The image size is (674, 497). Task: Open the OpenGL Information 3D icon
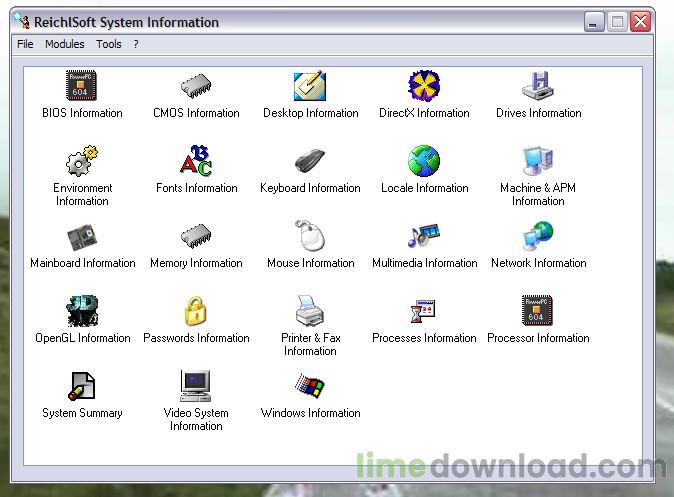pos(82,311)
